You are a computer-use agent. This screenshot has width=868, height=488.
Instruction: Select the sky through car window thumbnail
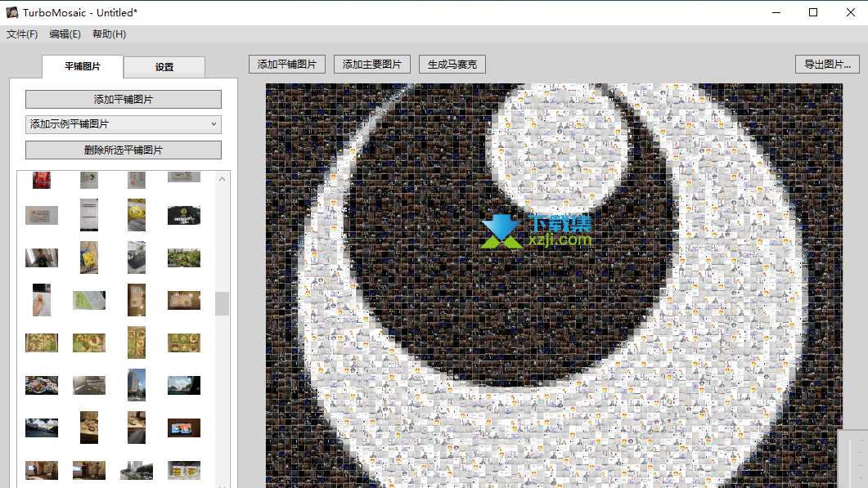[x=184, y=385]
